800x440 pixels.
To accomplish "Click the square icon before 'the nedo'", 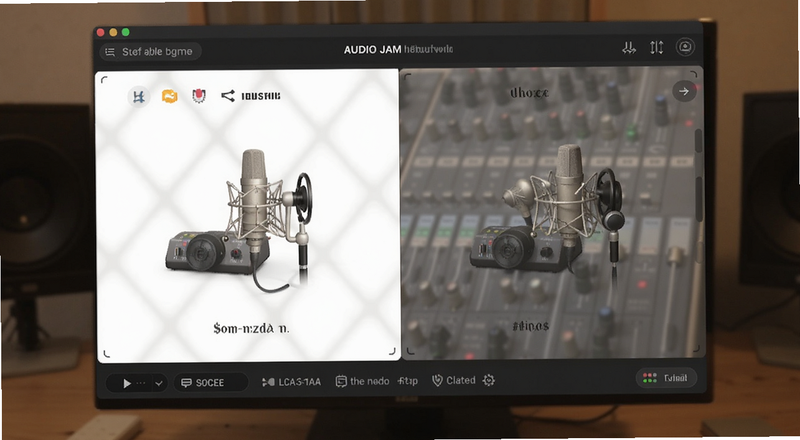I will pos(341,381).
